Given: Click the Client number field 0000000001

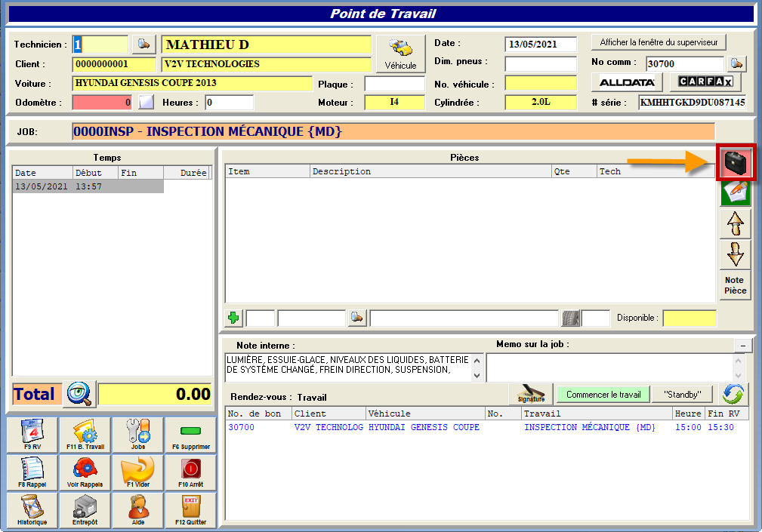Looking at the screenshot, I should pos(114,64).
